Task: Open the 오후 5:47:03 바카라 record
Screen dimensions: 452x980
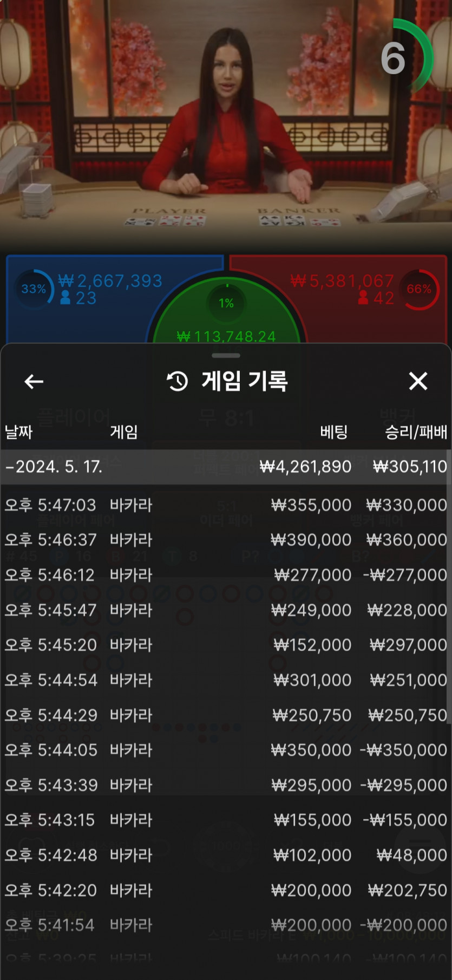Action: tap(226, 505)
